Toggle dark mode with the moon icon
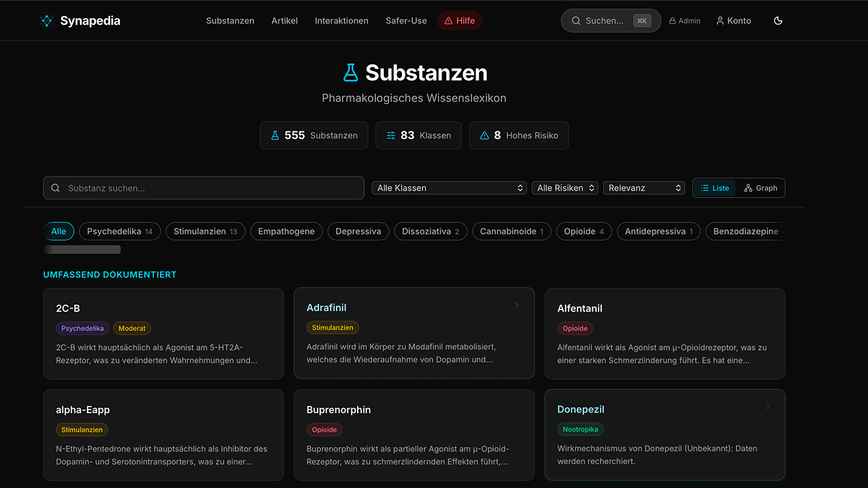868x488 pixels. coord(778,20)
